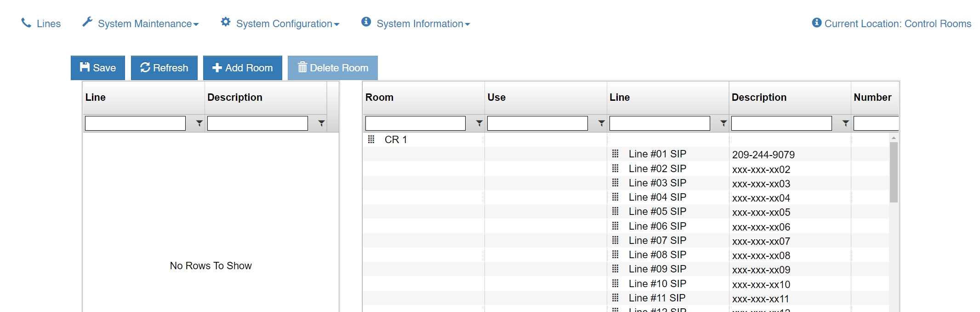Click the info icon for System Information
980x312 pixels.
tap(366, 22)
